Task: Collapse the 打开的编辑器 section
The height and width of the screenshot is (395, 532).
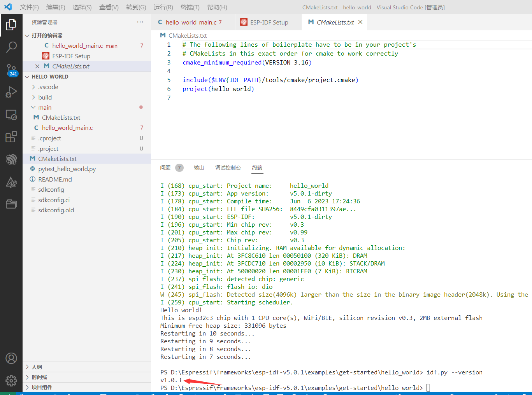Action: (87, 35)
